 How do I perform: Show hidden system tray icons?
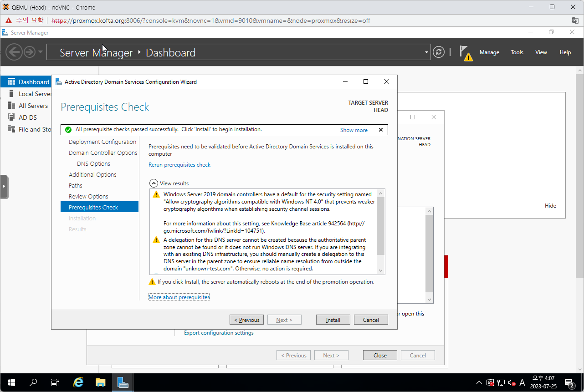pyautogui.click(x=479, y=382)
